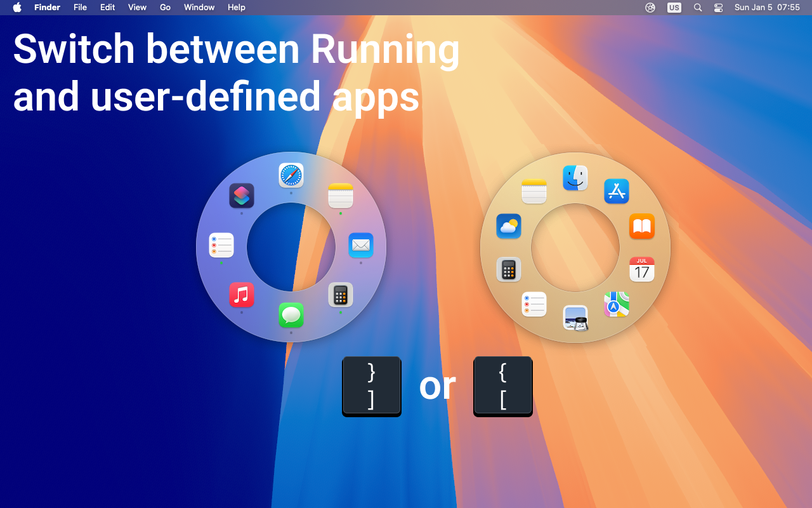The height and width of the screenshot is (508, 812).
Task: Open the Help menu
Action: pyautogui.click(x=237, y=8)
